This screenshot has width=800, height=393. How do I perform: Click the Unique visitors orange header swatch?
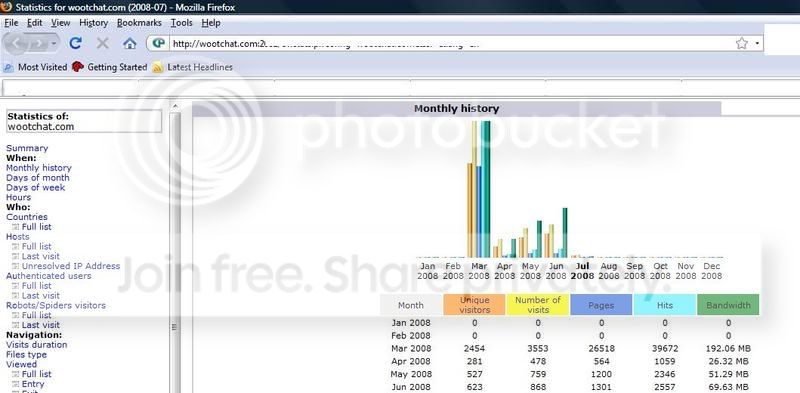coord(474,305)
